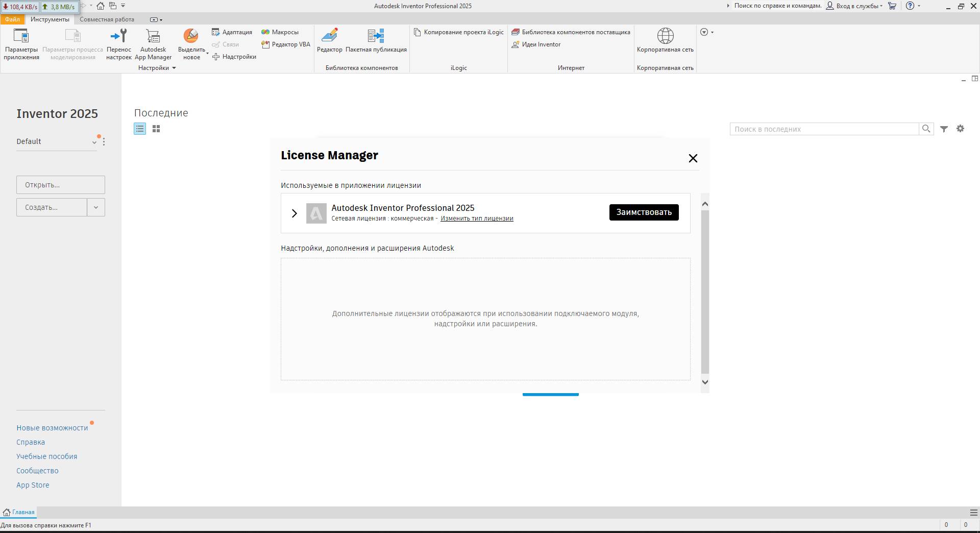Viewport: 980px width, 533px height.
Task: Click the Заимствовать button
Action: [x=644, y=212]
